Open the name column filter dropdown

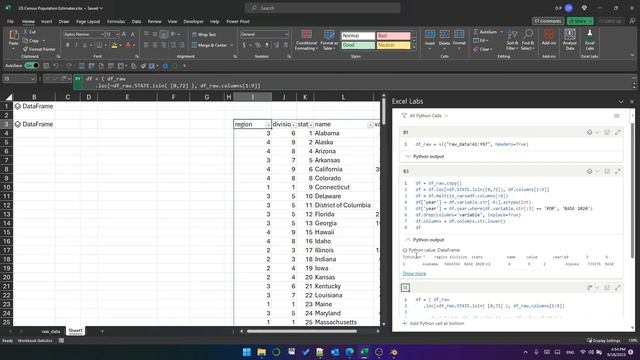(x=370, y=124)
